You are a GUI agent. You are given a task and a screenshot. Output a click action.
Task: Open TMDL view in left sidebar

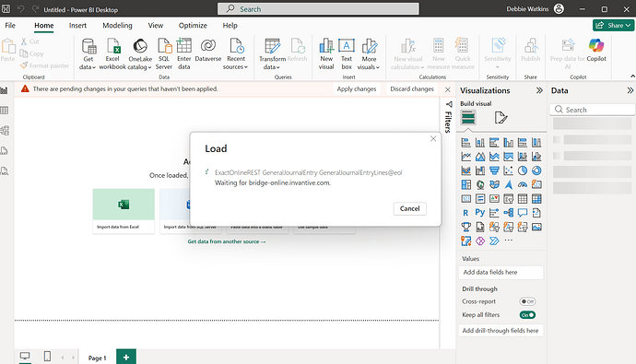(5, 171)
